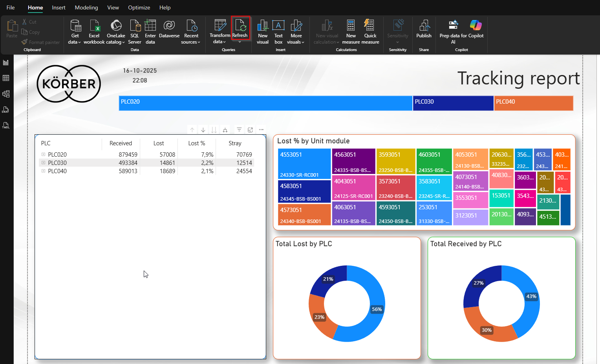Switch to Table view in left sidebar
The image size is (600, 364).
pos(6,78)
